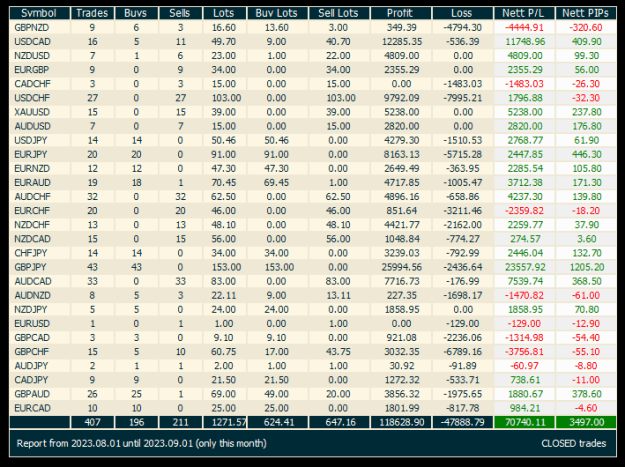Select the EURJPY symbol cell

[39, 154]
